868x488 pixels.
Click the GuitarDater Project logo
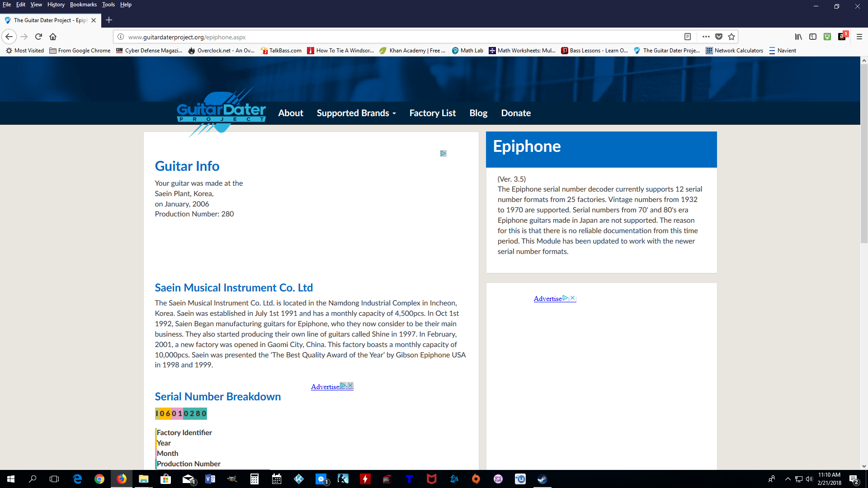(221, 112)
